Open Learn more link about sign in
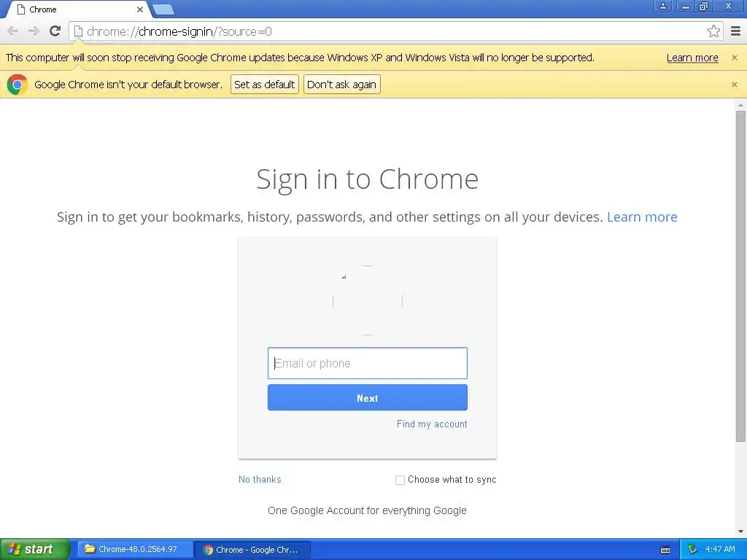747x560 pixels. pyautogui.click(x=642, y=217)
